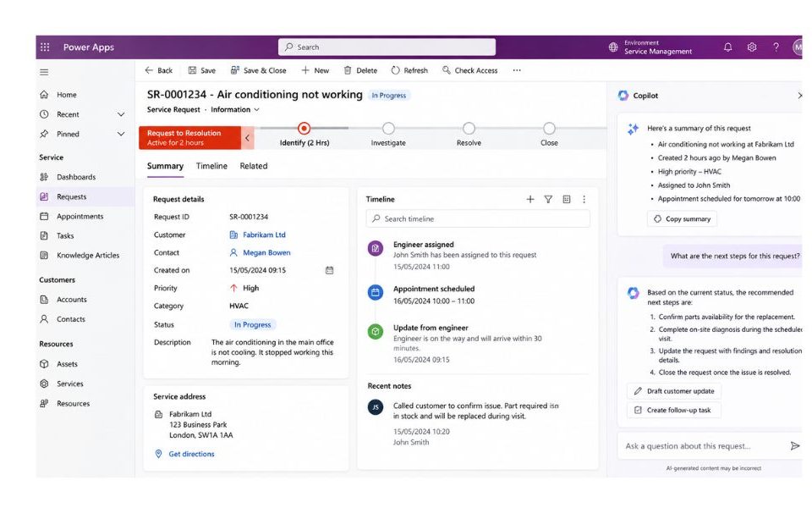Click Draft customer update button
The width and height of the screenshot is (812, 508).
tap(674, 391)
